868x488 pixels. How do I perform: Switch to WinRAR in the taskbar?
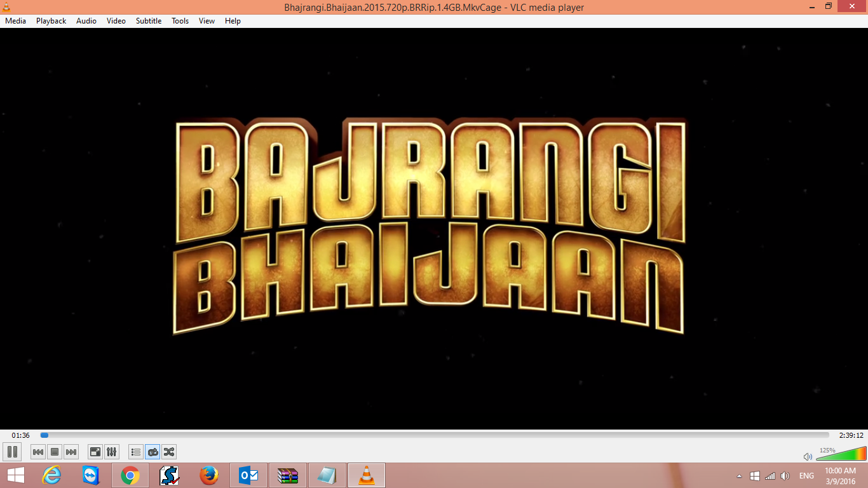[288, 475]
